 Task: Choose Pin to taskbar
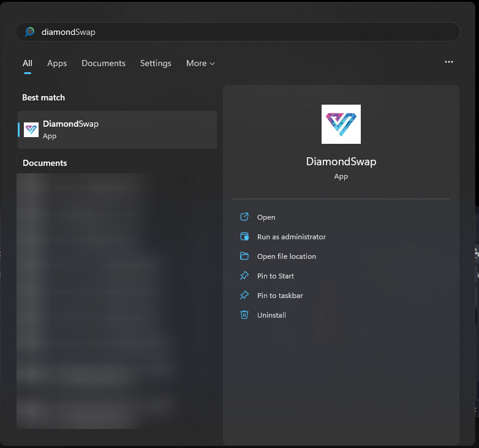coord(280,296)
